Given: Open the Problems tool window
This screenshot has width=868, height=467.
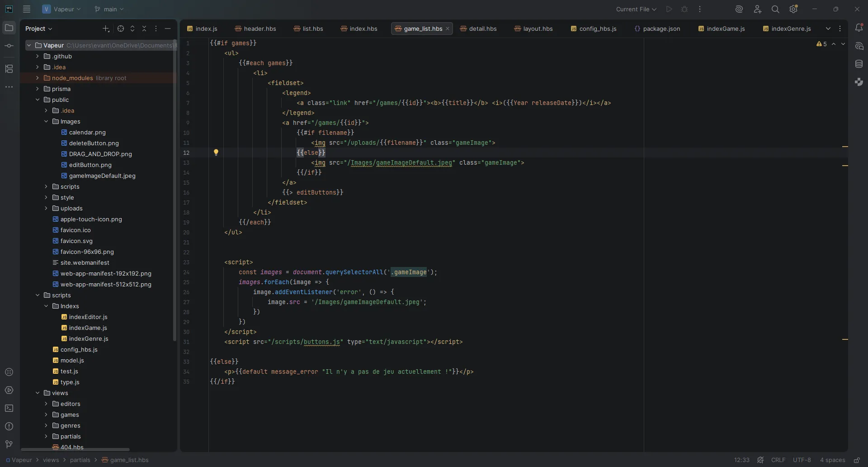Looking at the screenshot, I should (x=9, y=426).
